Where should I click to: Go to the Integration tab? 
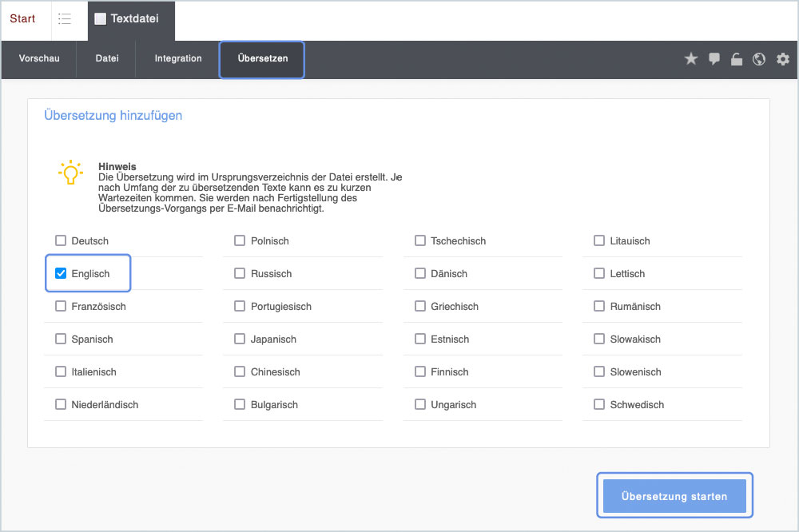[178, 59]
